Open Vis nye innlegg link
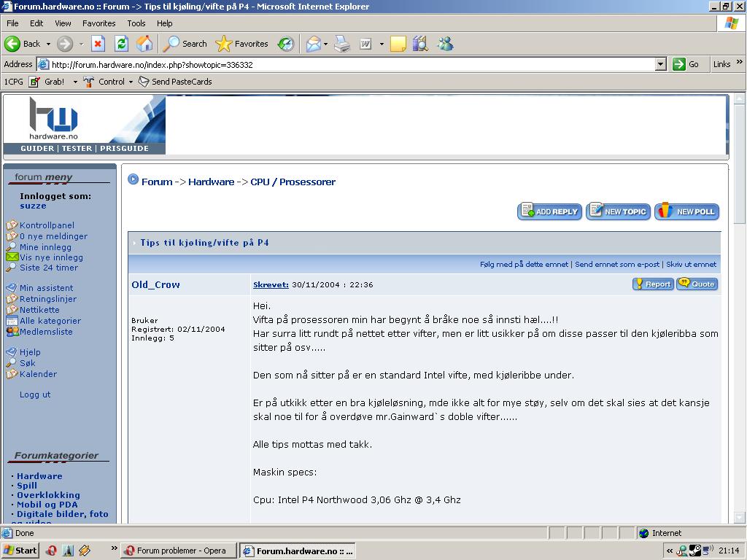This screenshot has width=747, height=560. (x=51, y=257)
